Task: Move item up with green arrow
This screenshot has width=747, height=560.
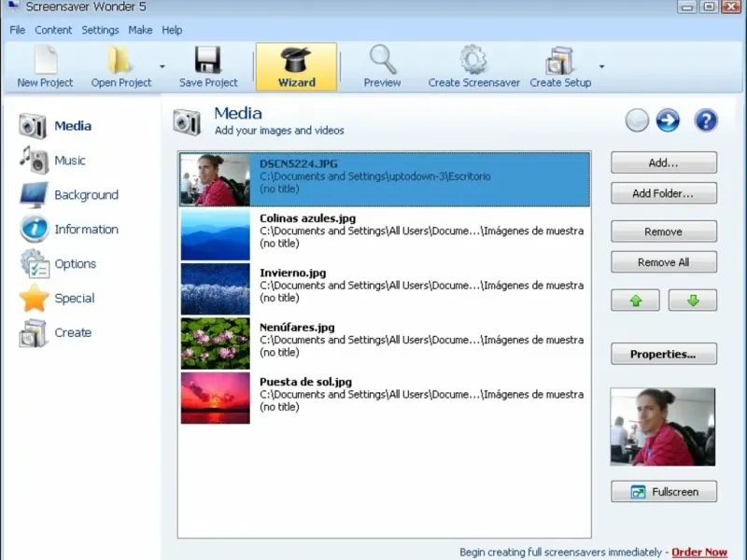Action: point(636,300)
